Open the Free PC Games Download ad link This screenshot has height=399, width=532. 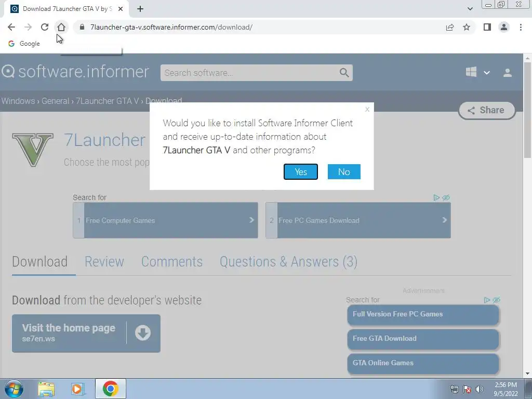358,220
